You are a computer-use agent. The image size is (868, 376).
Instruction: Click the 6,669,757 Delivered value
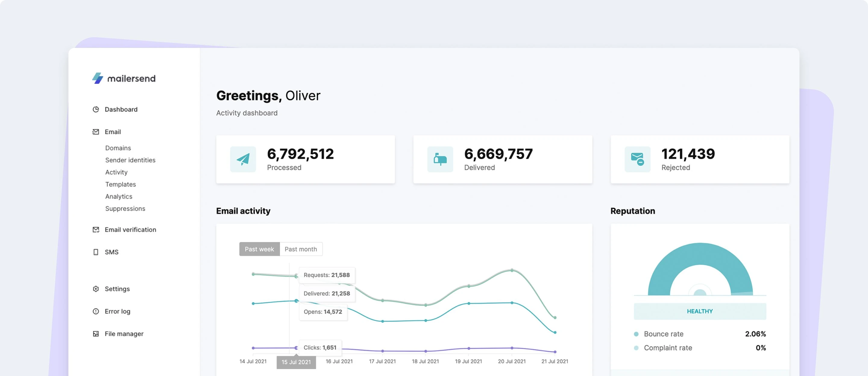pyautogui.click(x=498, y=154)
